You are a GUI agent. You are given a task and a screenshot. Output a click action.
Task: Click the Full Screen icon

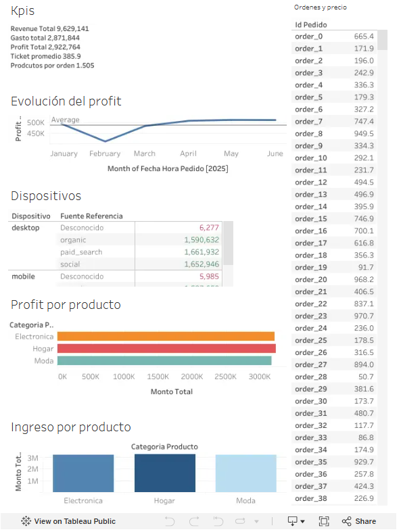click(x=324, y=521)
